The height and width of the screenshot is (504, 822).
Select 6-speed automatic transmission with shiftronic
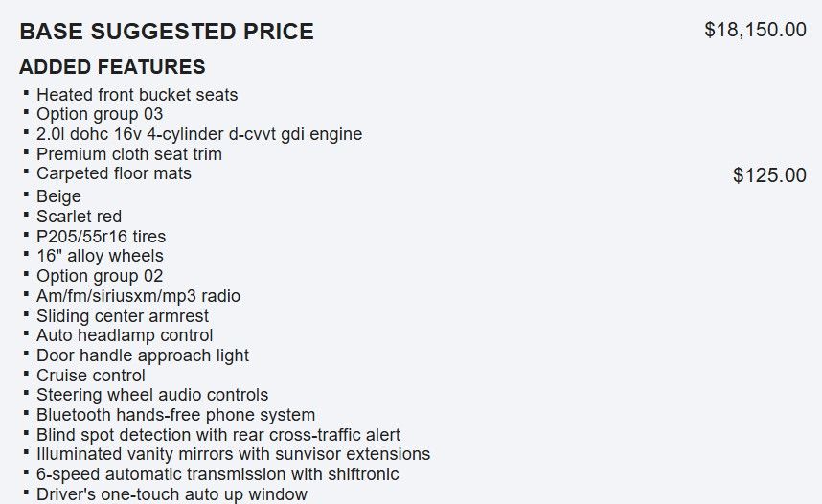tap(217, 474)
